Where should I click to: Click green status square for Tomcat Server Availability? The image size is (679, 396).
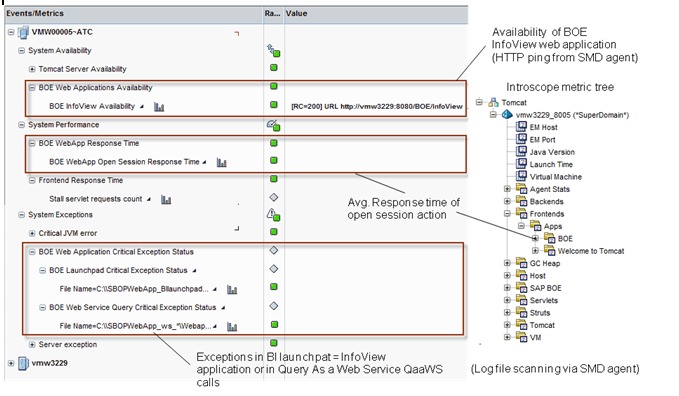tap(274, 68)
